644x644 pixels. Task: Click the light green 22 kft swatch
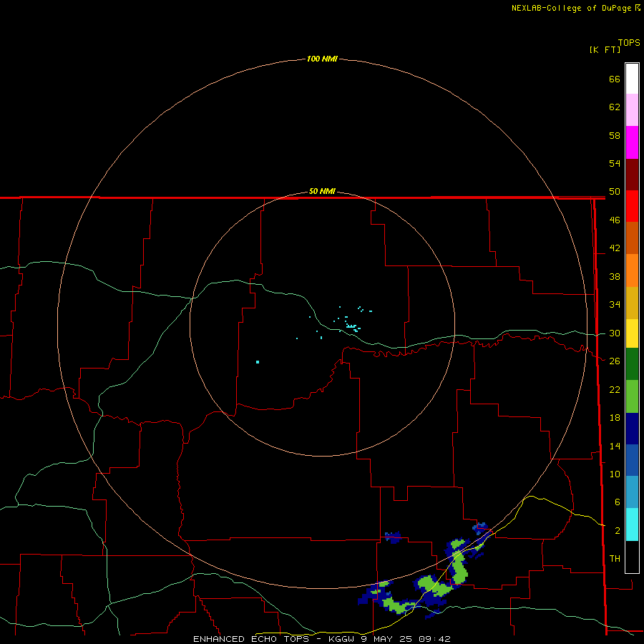click(x=632, y=396)
